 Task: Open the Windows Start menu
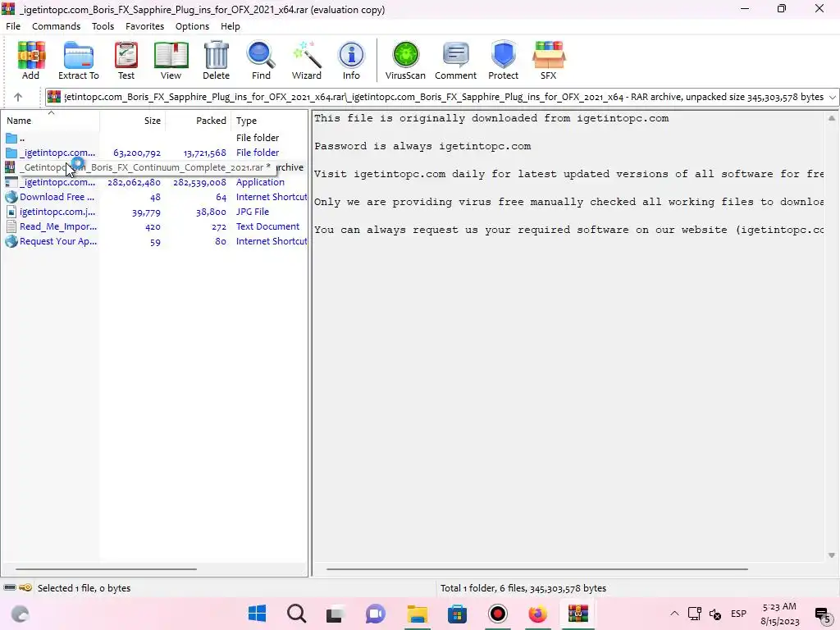coord(257,614)
